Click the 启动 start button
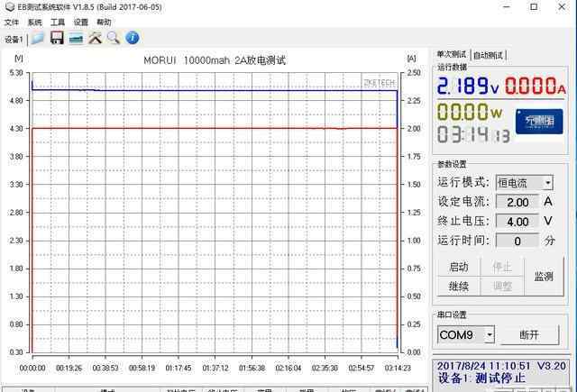Screen dimensions: 577x392 pos(459,267)
